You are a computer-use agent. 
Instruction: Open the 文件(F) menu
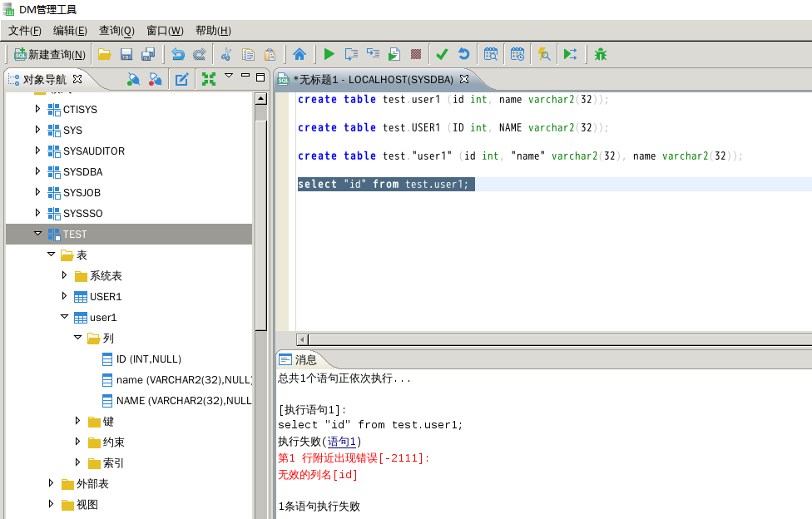(x=24, y=31)
